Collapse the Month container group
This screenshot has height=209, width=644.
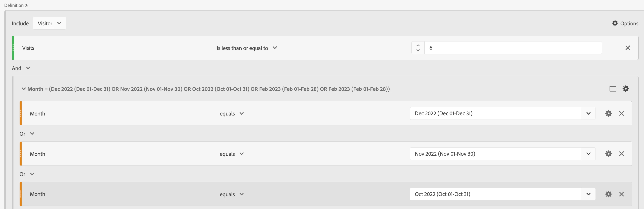(24, 89)
